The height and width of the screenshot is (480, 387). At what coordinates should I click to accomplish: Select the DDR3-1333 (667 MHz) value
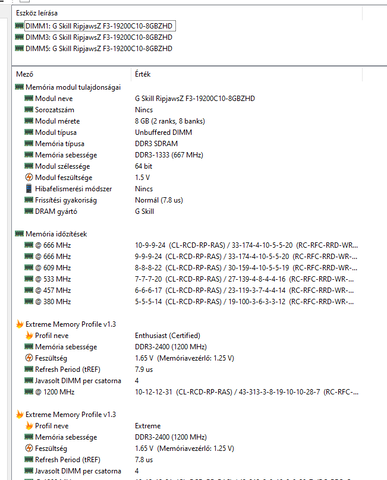point(169,155)
